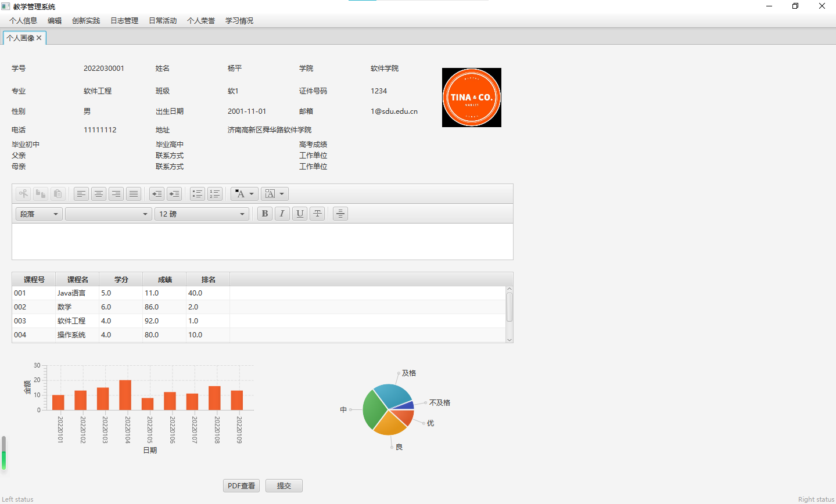The image size is (836, 504).
Task: Insert a numbered list
Action: point(215,194)
